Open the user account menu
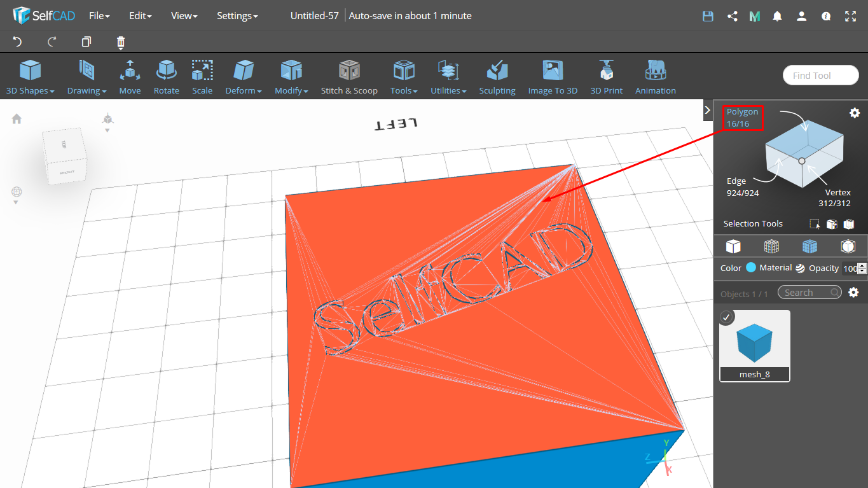Image resolution: width=868 pixels, height=488 pixels. coord(801,16)
